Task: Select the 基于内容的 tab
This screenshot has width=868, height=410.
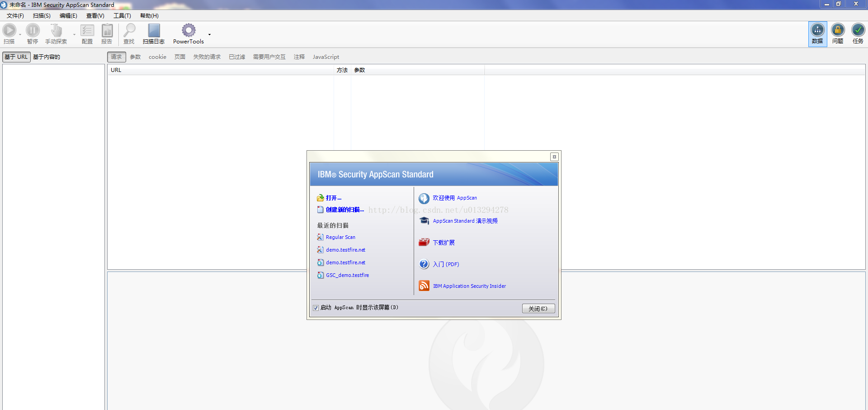Action: (x=46, y=57)
